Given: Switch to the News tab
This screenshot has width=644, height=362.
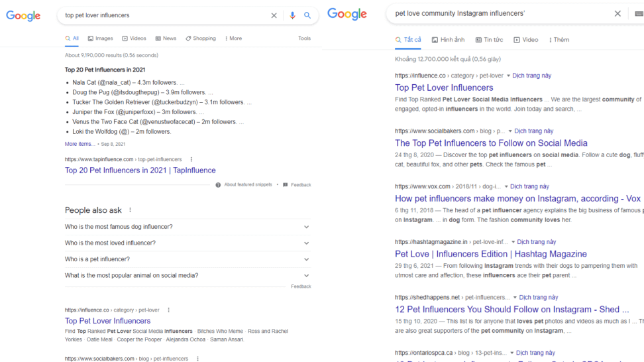Looking at the screenshot, I should tap(166, 38).
